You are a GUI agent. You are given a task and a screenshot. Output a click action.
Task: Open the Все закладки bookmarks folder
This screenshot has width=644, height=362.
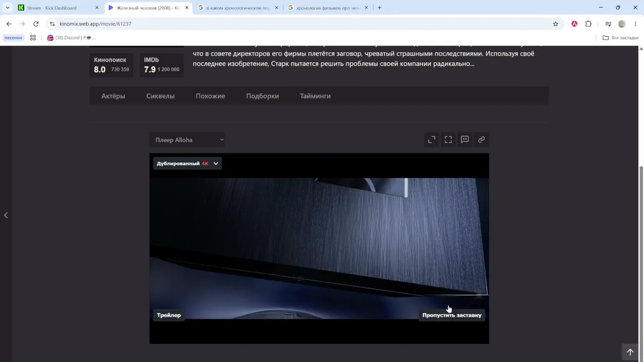621,38
